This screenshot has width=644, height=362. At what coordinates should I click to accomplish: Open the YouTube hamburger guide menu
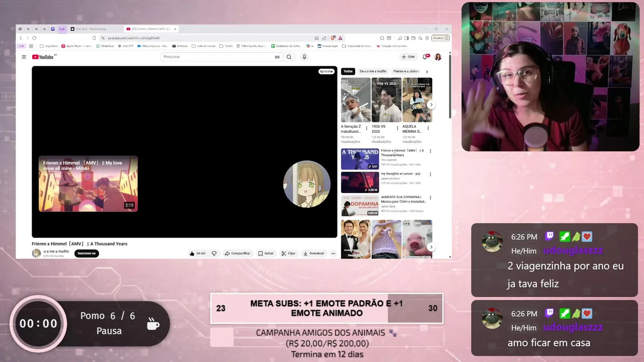tap(24, 57)
